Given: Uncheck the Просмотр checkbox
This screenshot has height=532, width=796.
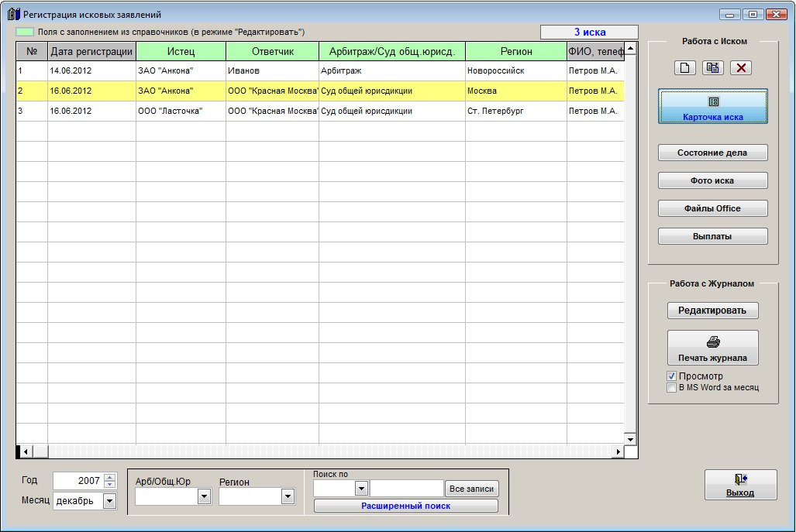Looking at the screenshot, I should pos(672,376).
